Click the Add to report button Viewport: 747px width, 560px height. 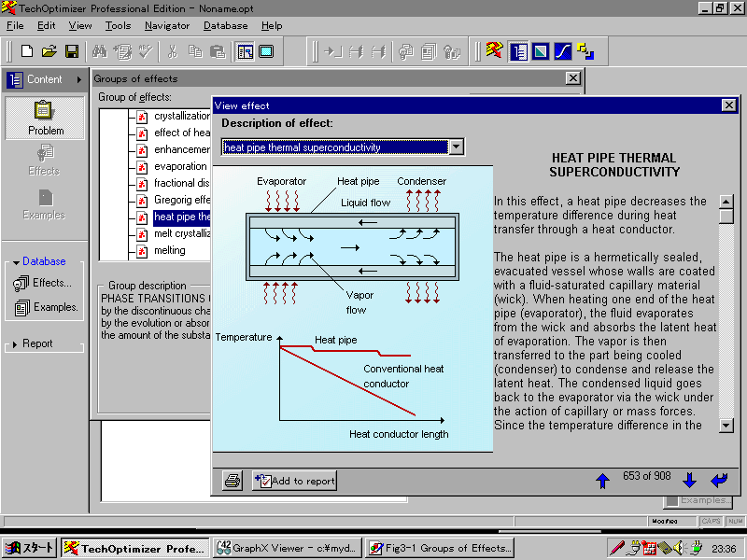pos(294,481)
